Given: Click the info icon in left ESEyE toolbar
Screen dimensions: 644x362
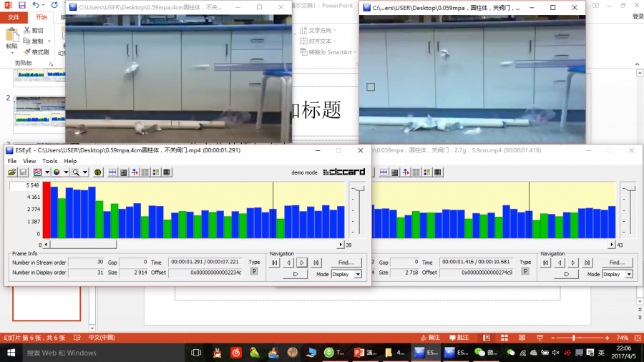Looking at the screenshot, I should pyautogui.click(x=98, y=172).
